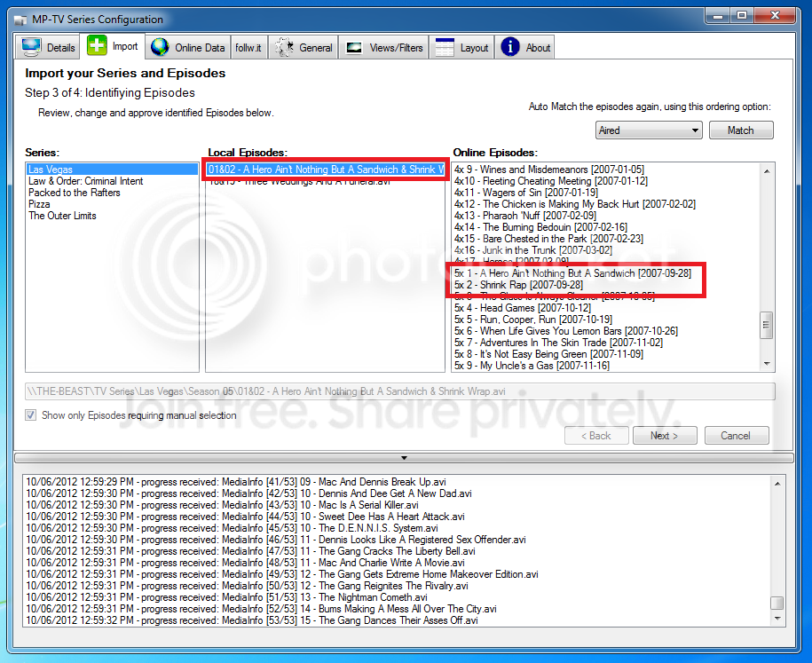Click the monitor icon on Details tab
Screen dimensions: 812x663
click(x=32, y=47)
